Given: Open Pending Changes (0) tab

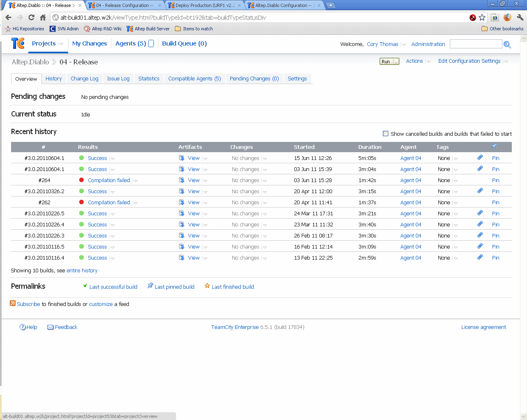Looking at the screenshot, I should pyautogui.click(x=254, y=79).
